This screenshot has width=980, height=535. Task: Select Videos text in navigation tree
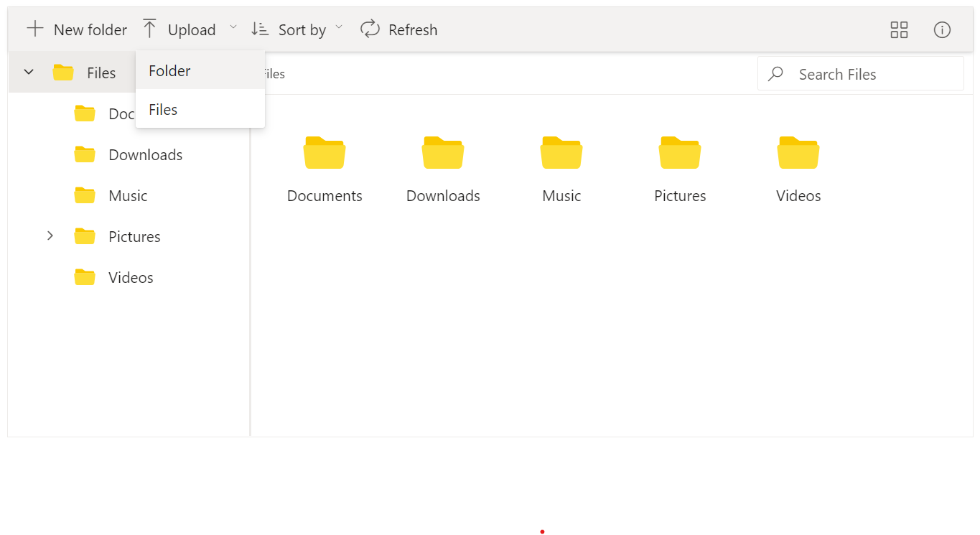click(131, 278)
